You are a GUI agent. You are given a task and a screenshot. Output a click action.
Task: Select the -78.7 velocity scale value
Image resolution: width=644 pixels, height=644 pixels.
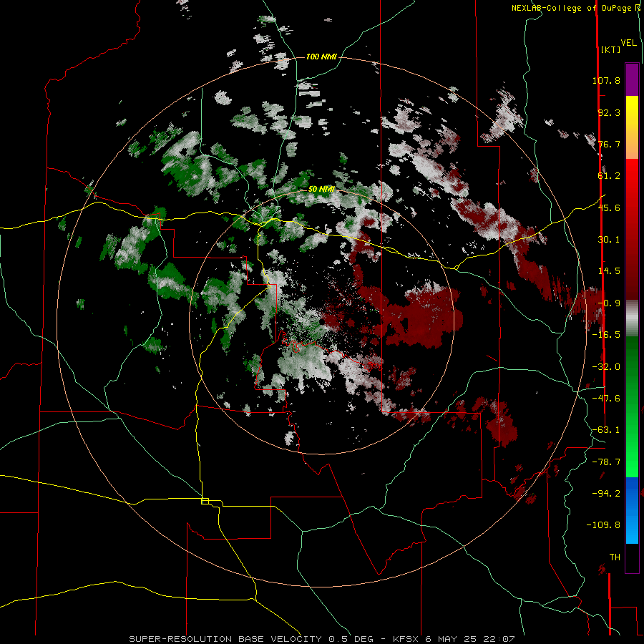(x=606, y=462)
